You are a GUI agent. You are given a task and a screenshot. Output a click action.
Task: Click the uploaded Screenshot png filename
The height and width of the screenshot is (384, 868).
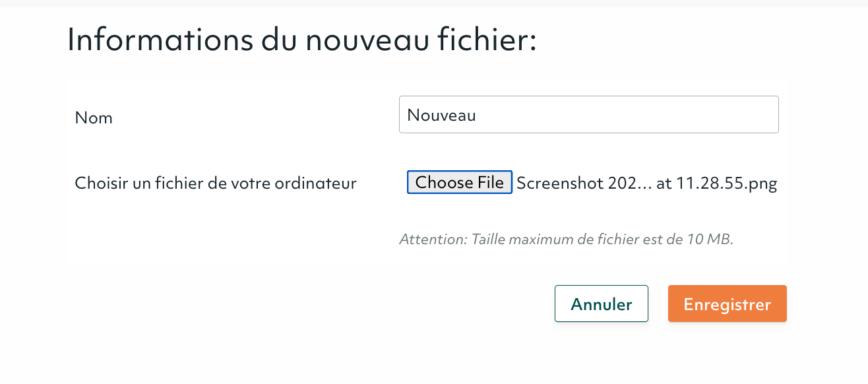pos(646,183)
